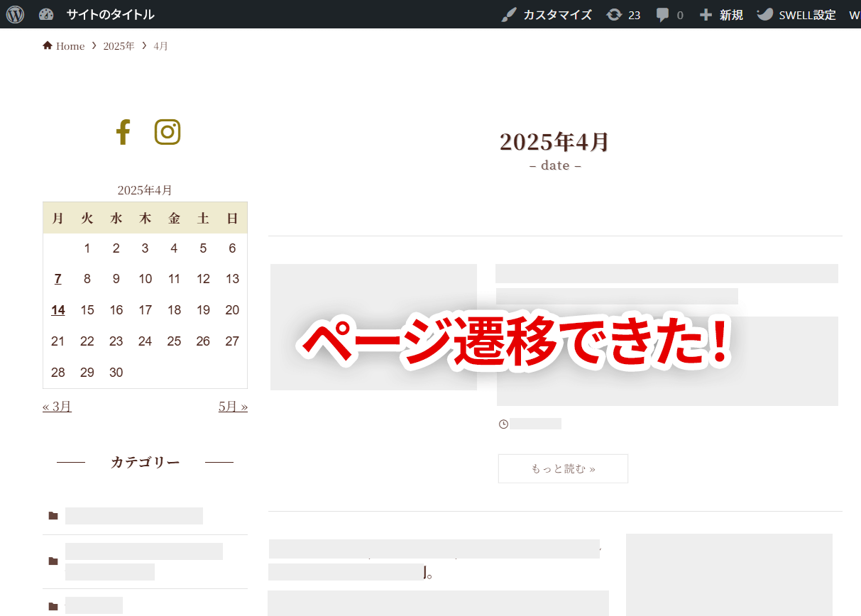Open SWELL設定 in the admin bar

(797, 15)
